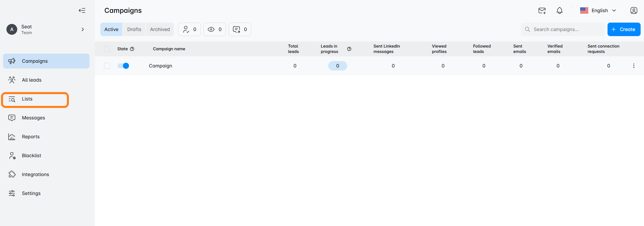Image resolution: width=644 pixels, height=226 pixels.
Task: Open user profile icon
Action: (x=634, y=10)
